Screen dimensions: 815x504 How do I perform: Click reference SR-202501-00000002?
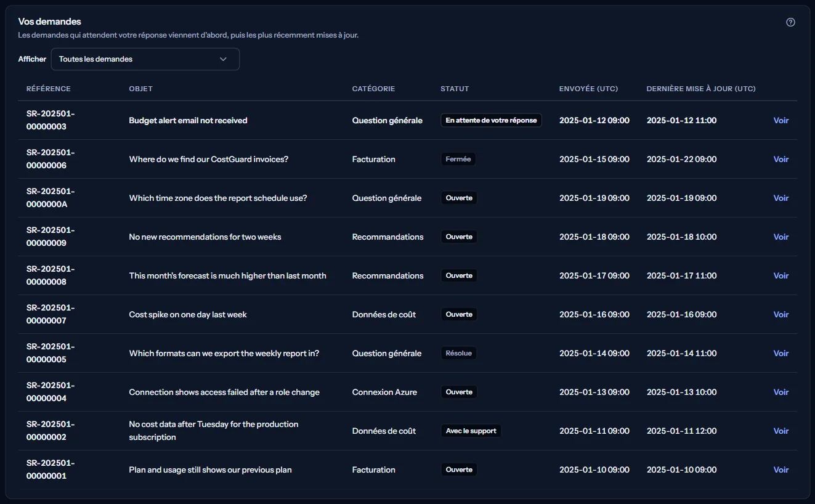(x=51, y=431)
